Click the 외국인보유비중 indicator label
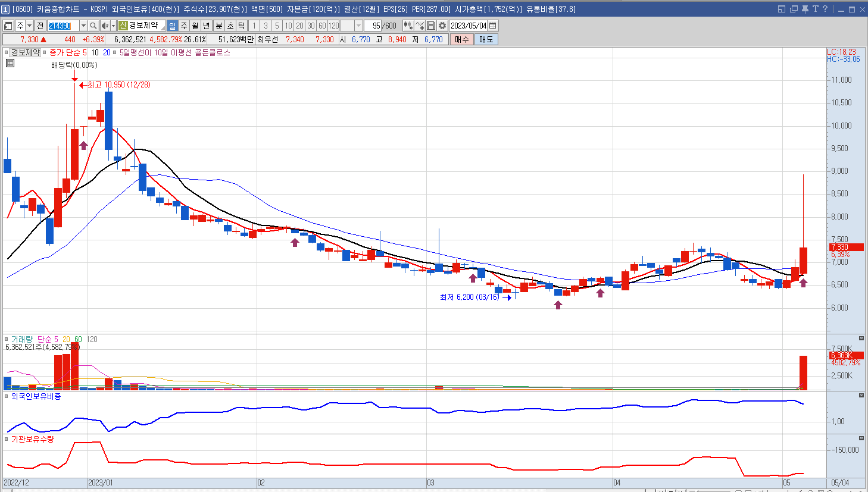This screenshot has width=868, height=492. pos(36,396)
